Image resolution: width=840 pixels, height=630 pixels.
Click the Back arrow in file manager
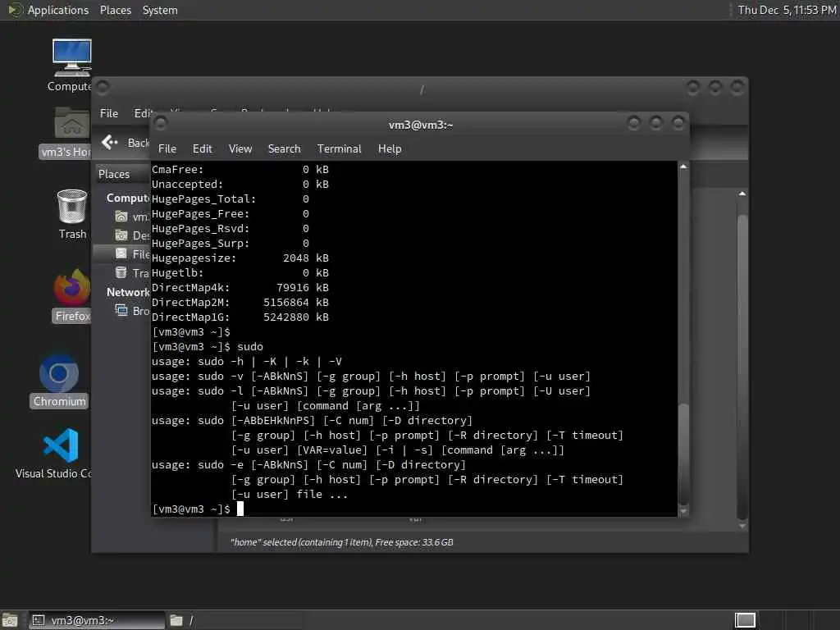click(110, 142)
